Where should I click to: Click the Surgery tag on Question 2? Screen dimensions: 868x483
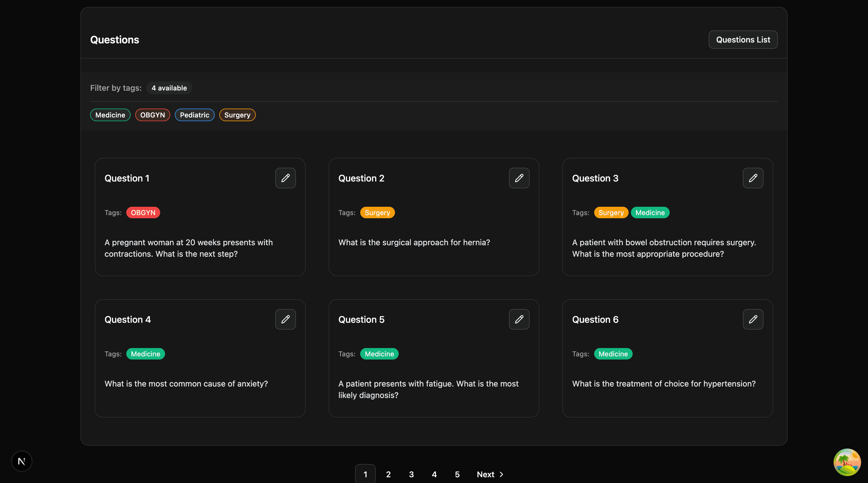377,212
